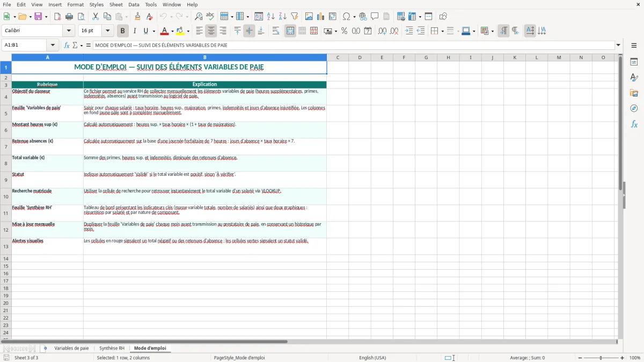Open the Format menu
Screen dimensions: 644x362
75,4
